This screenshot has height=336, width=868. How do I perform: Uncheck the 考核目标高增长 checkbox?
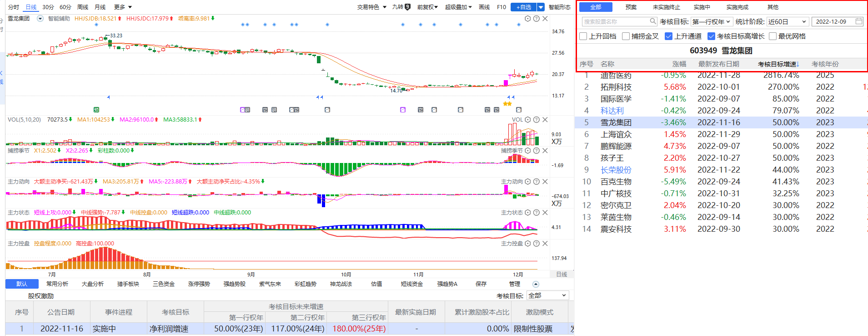711,36
